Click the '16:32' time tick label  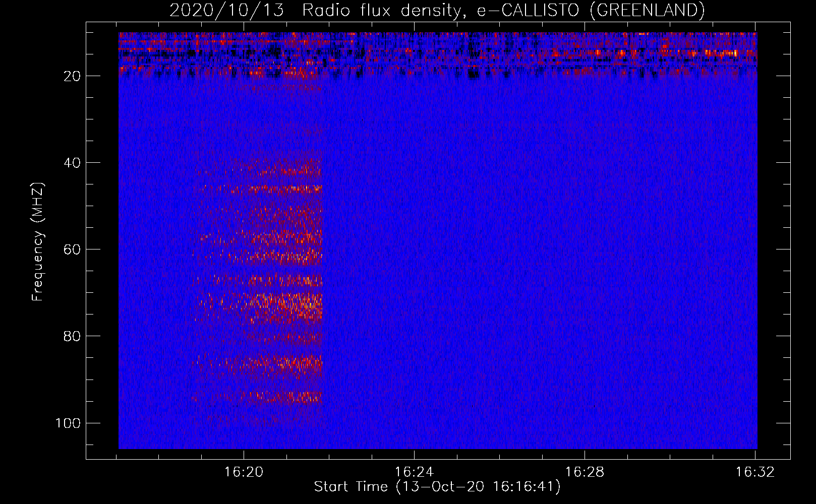[x=755, y=472]
